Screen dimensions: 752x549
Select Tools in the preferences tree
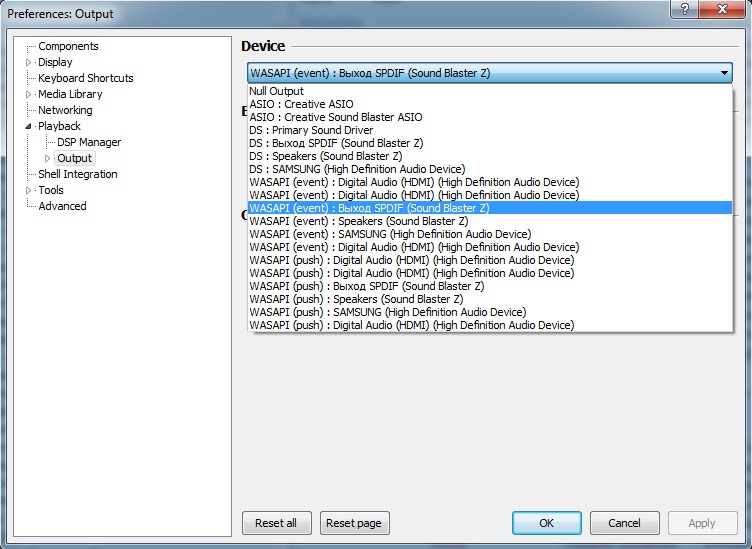click(51, 190)
